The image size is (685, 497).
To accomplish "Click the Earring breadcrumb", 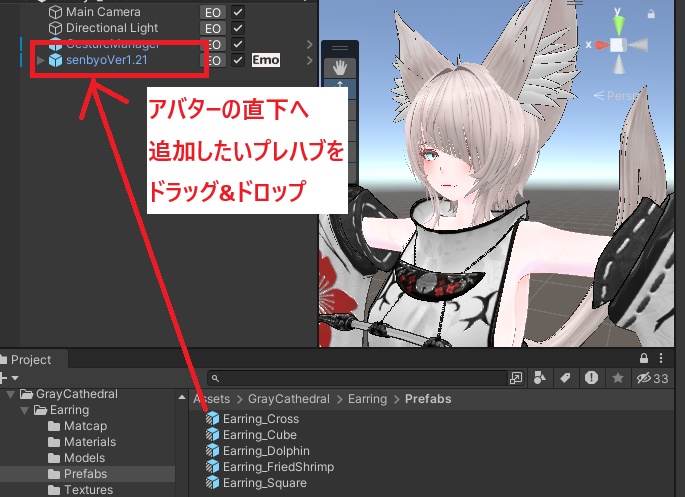I will tap(367, 399).
